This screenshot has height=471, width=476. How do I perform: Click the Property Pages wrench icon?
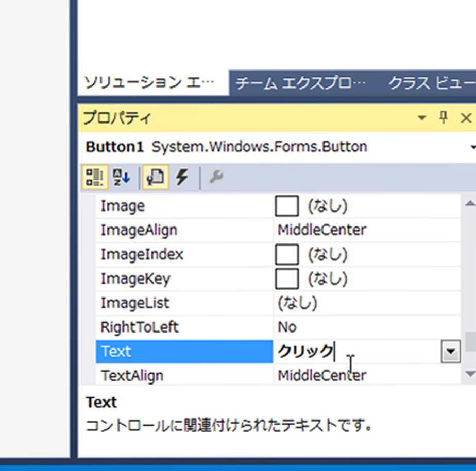point(216,178)
